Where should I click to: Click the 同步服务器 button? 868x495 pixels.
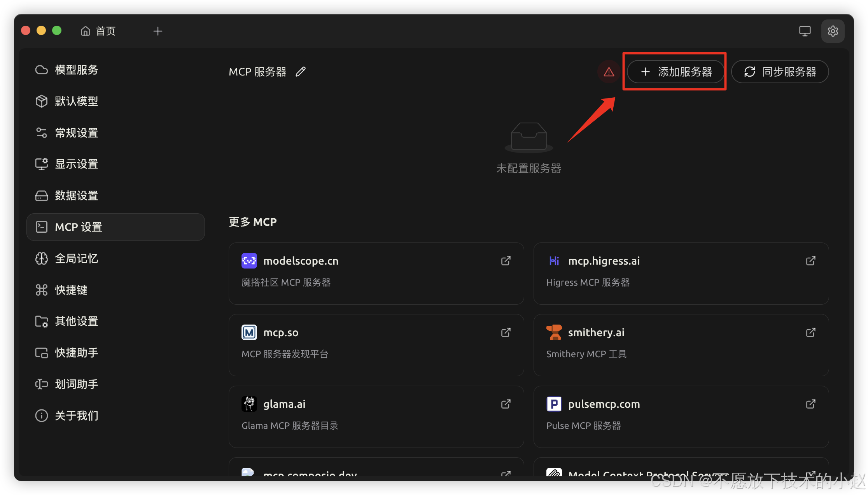click(780, 72)
